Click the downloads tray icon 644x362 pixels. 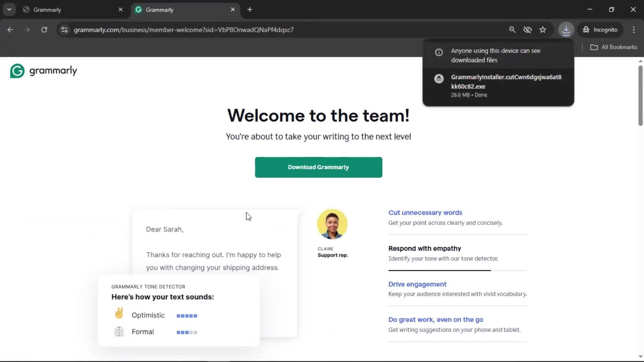pyautogui.click(x=566, y=29)
